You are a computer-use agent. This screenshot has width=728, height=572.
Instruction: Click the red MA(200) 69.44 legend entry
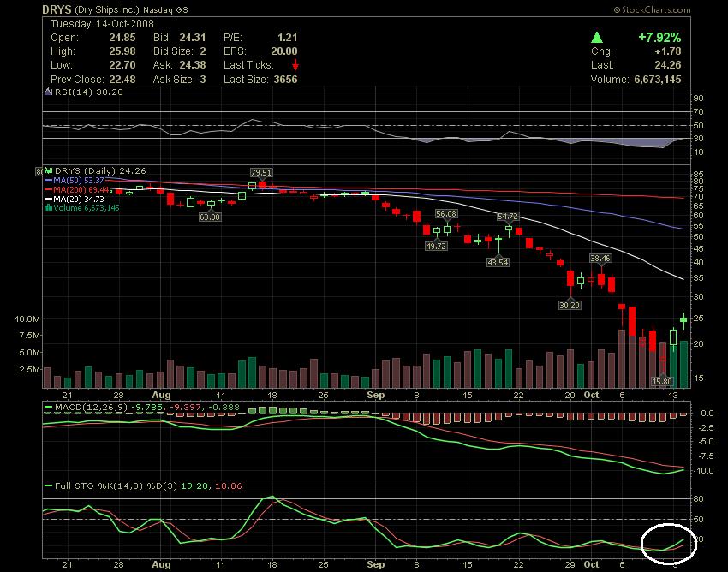click(x=76, y=190)
